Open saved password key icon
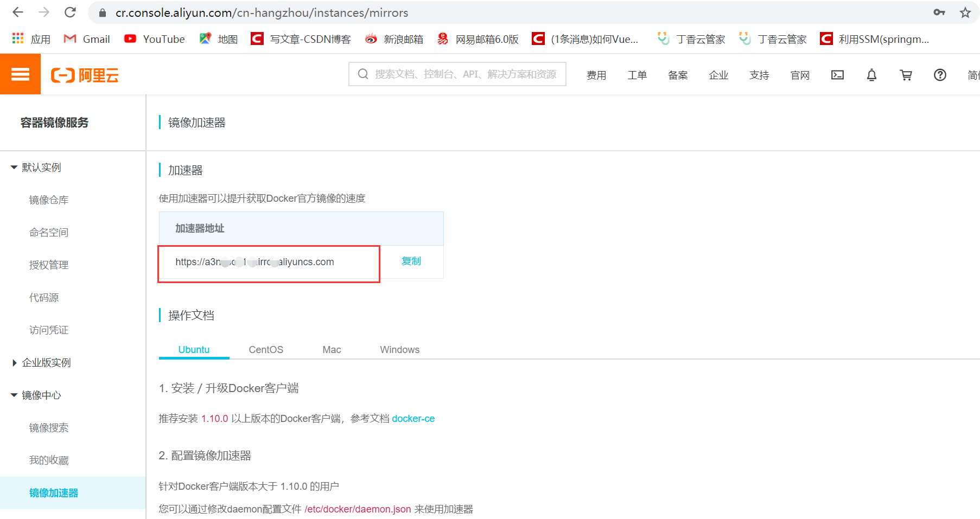980x519 pixels. [939, 12]
